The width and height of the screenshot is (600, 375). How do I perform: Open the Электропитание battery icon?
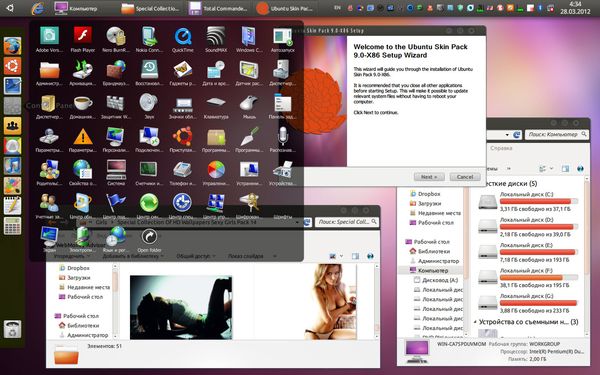(83, 240)
